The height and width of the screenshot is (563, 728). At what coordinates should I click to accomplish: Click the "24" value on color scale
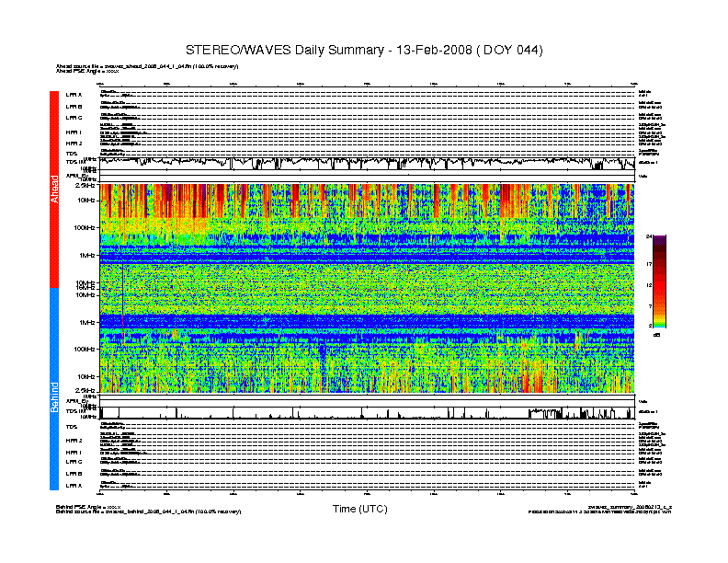click(649, 237)
